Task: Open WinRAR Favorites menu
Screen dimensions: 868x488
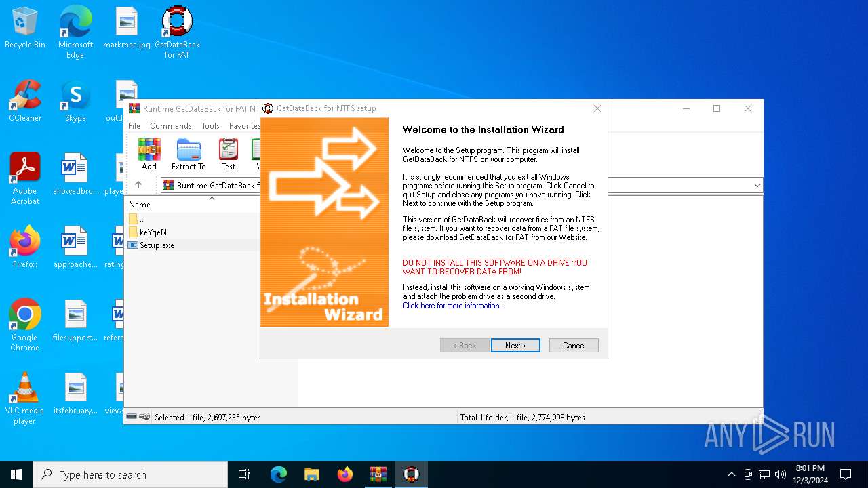Action: [x=244, y=126]
